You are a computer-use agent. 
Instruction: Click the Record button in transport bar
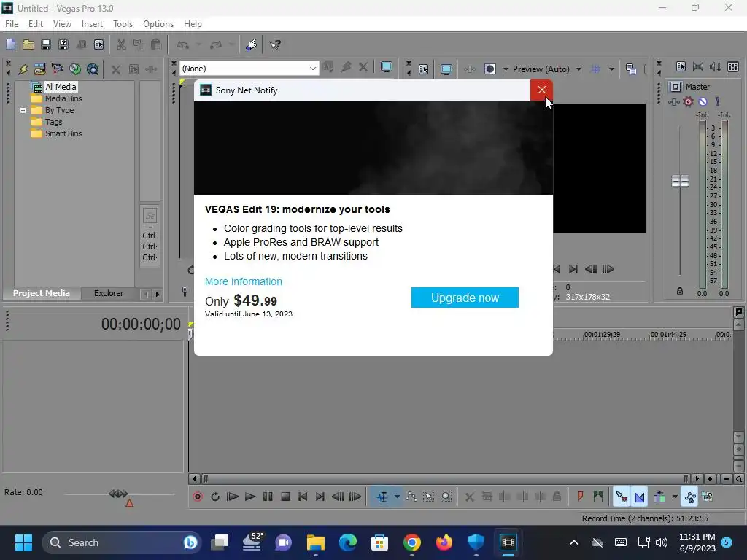tap(198, 497)
